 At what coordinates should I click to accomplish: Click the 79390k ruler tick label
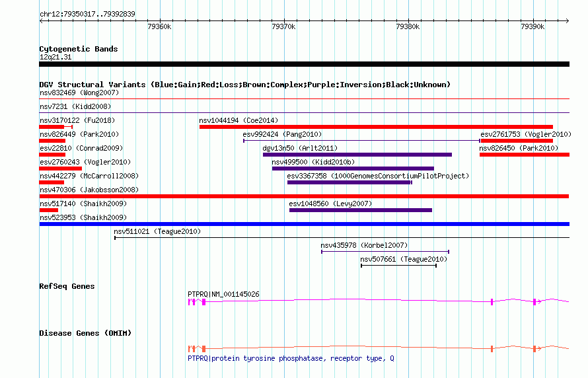[533, 26]
